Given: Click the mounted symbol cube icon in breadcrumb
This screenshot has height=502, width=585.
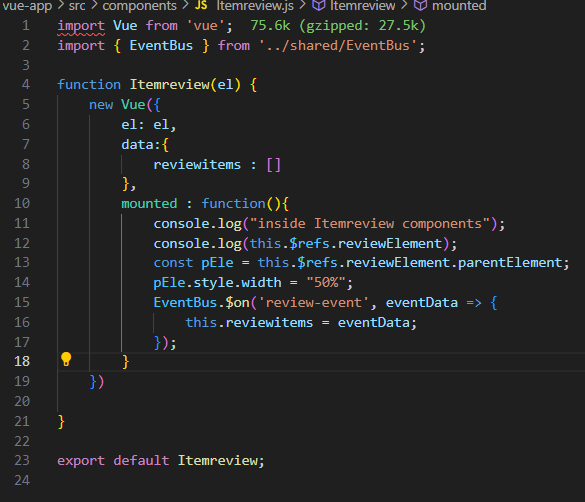Looking at the screenshot, I should 420,5.
